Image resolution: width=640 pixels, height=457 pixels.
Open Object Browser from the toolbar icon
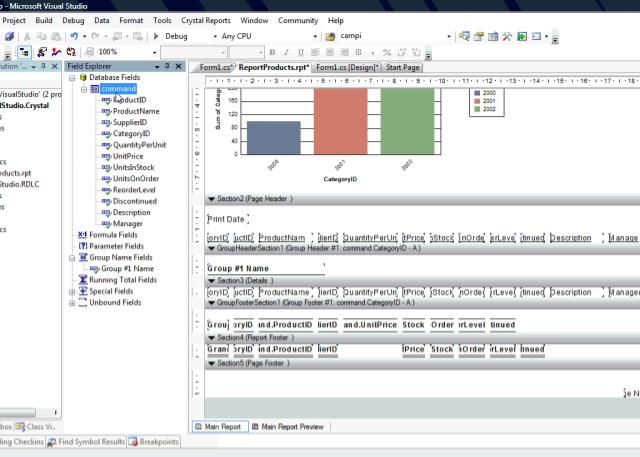tap(493, 36)
